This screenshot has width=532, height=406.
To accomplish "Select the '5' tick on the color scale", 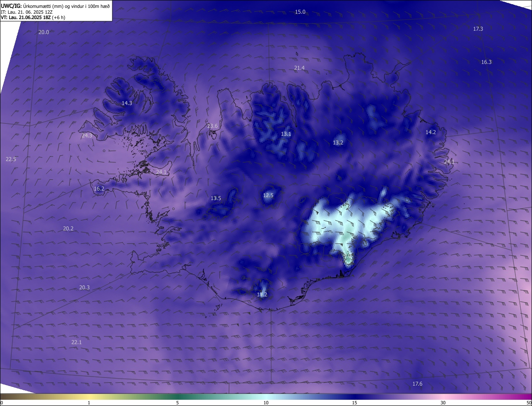I will (x=177, y=403).
